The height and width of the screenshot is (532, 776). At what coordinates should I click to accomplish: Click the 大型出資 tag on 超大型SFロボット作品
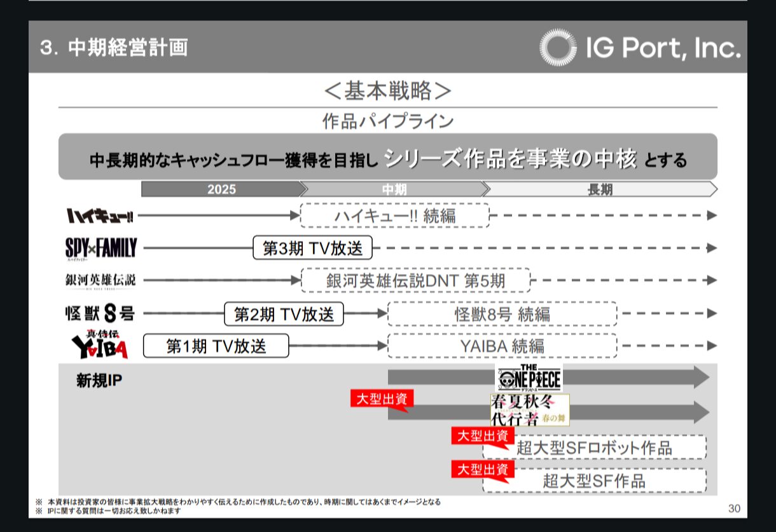point(483,436)
